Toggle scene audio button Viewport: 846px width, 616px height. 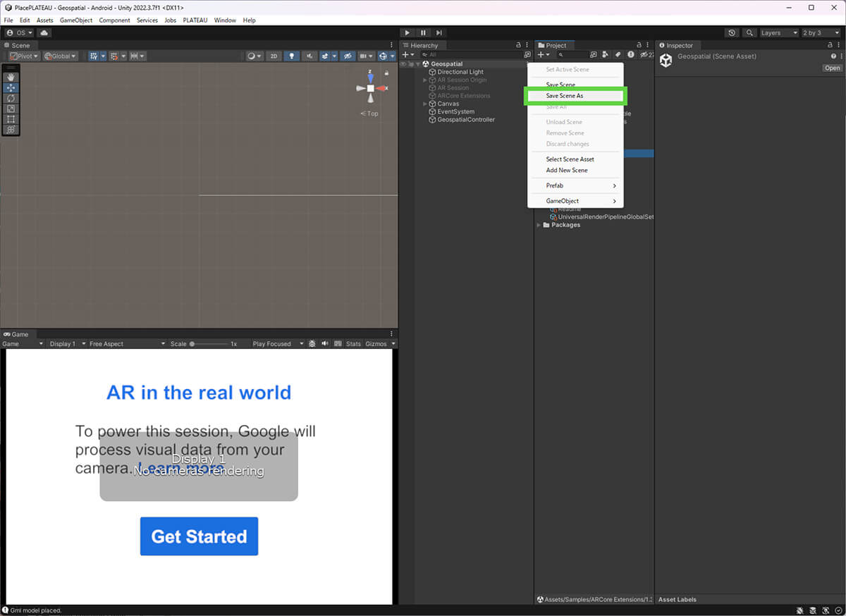[x=309, y=56]
